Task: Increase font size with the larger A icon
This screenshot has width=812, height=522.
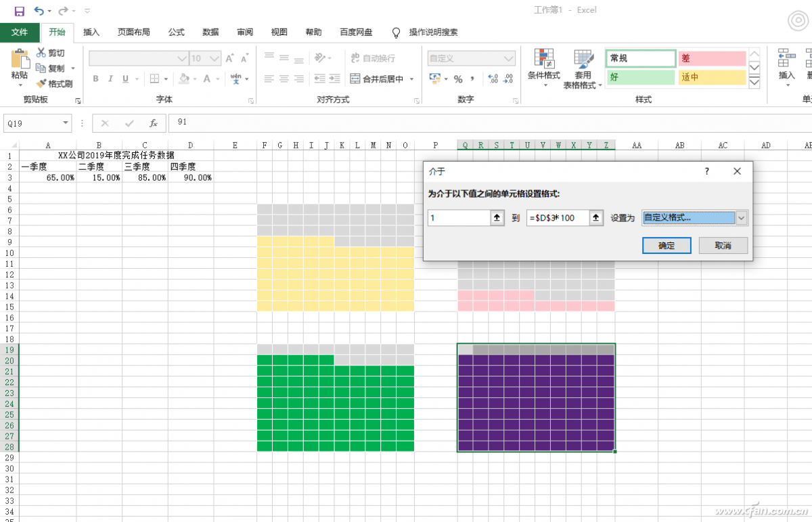Action: [230, 58]
